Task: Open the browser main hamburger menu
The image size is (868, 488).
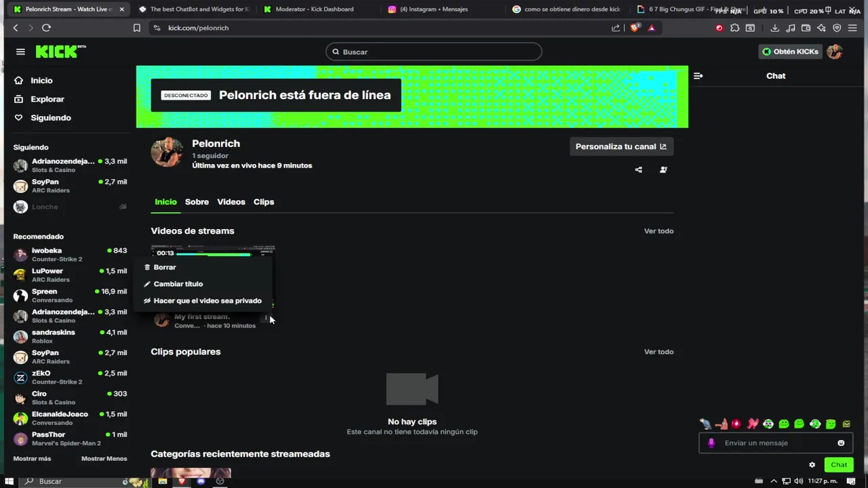Action: 854,28
